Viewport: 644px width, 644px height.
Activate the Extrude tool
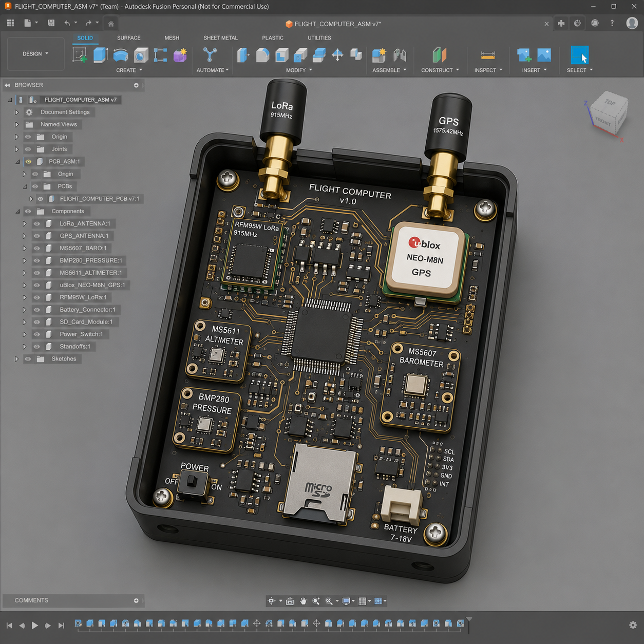[100, 55]
